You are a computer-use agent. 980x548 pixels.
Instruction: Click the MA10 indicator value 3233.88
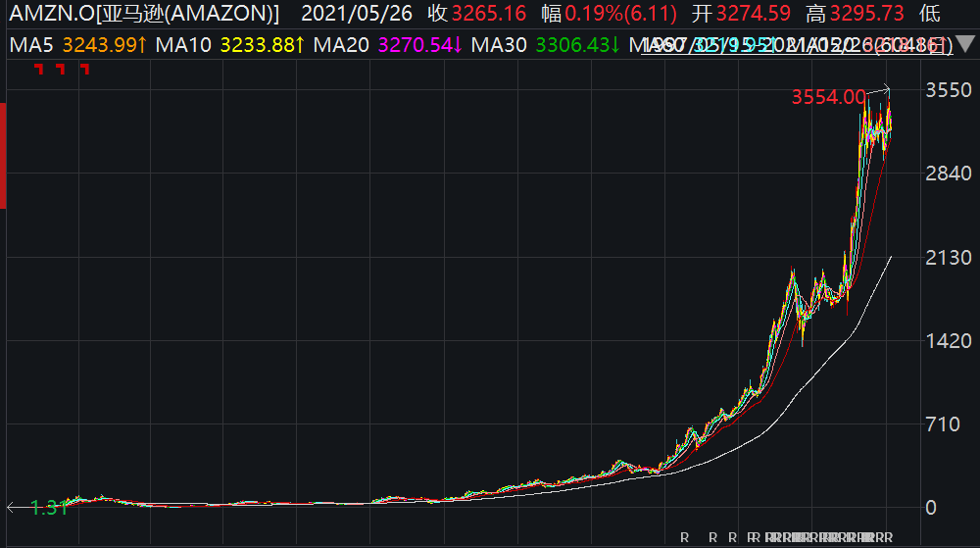(x=258, y=45)
